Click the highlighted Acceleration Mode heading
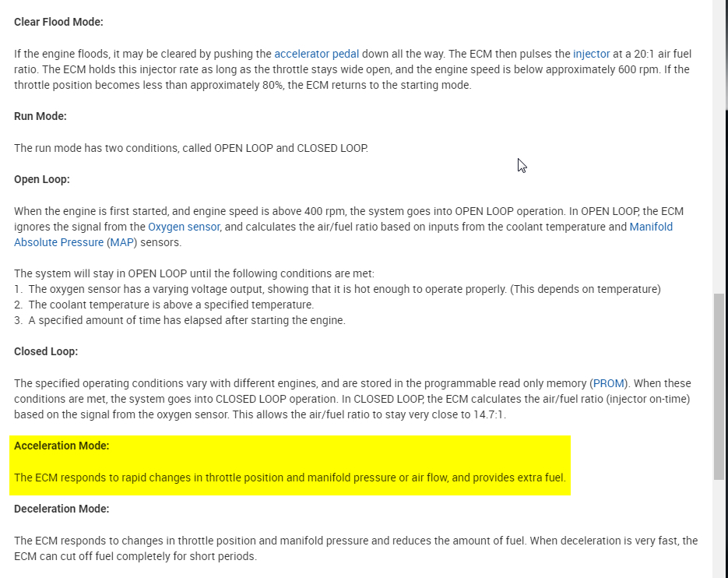The width and height of the screenshot is (728, 578). (x=62, y=446)
